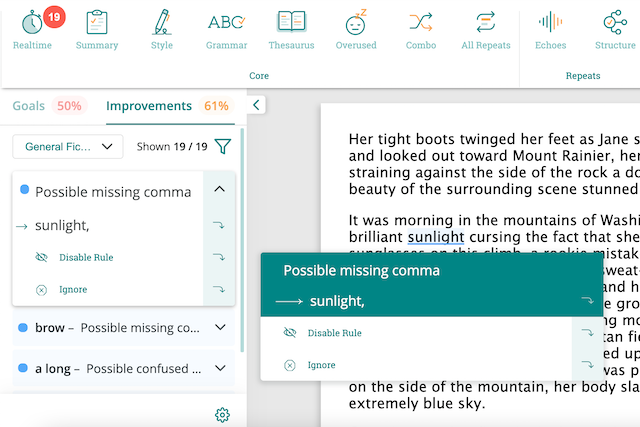Open the Structure report
The image size is (640, 427).
click(615, 31)
